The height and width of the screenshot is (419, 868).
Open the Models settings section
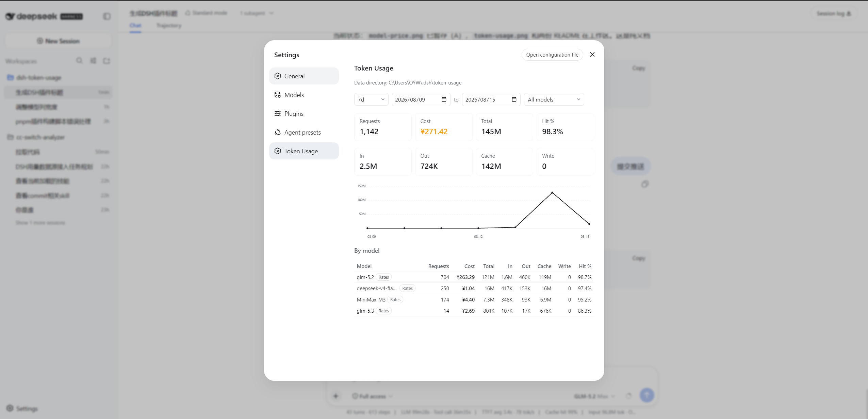(x=304, y=95)
